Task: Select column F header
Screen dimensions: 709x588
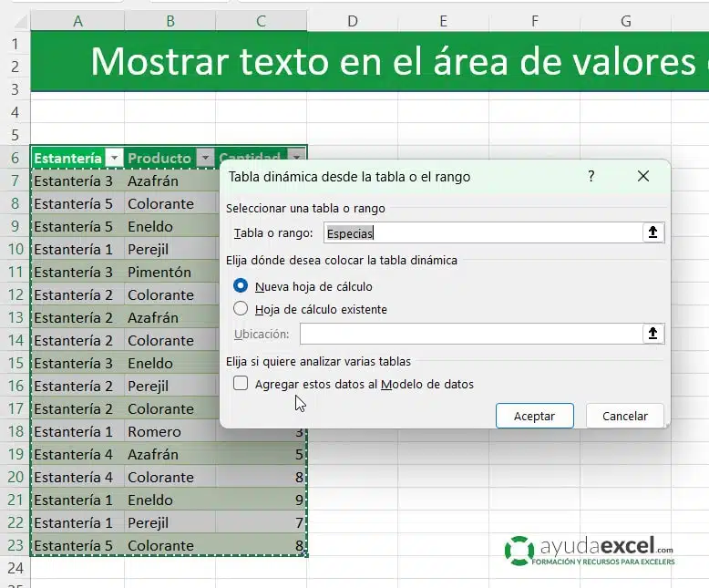Action: (x=534, y=21)
